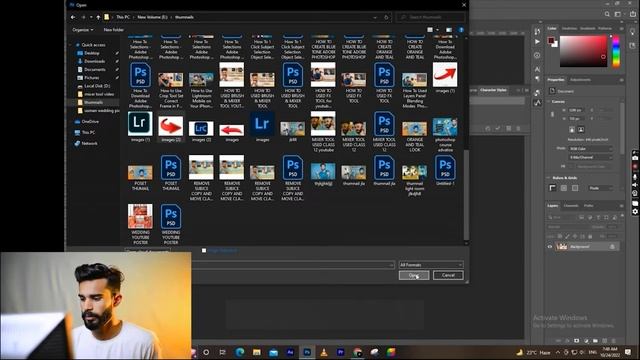Open the RGB Color mode dropdown
This screenshot has width=640, height=360.
[x=591, y=149]
